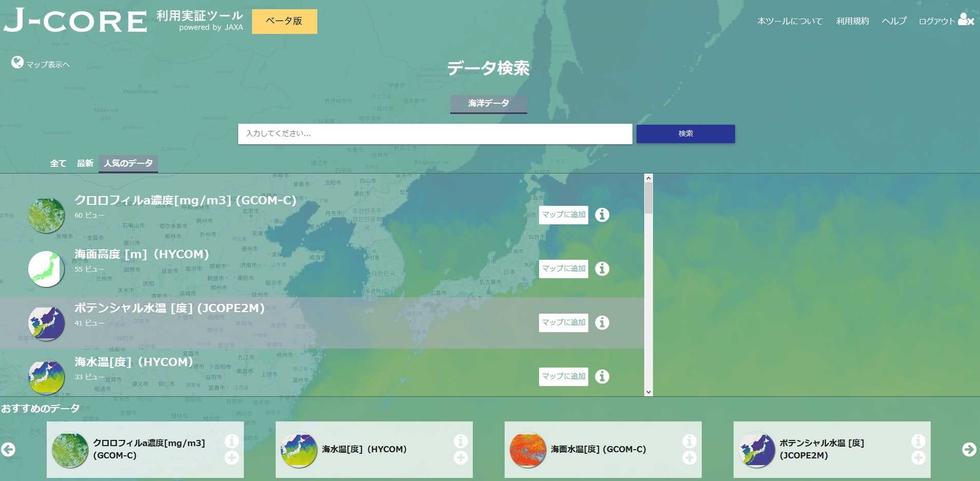Viewport: 980px width, 481px height.
Task: Add 海水温 (HYCOM) to map
Action: click(x=564, y=376)
